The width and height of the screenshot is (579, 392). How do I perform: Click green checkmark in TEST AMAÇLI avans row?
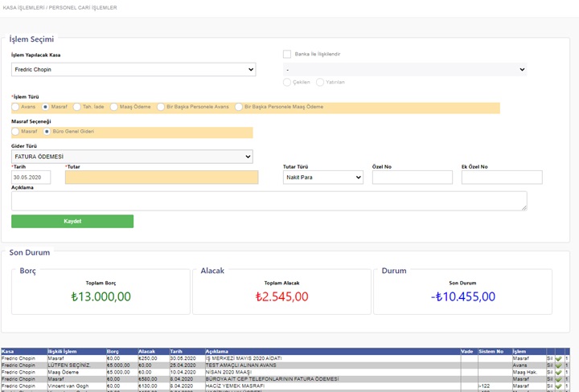pos(558,365)
